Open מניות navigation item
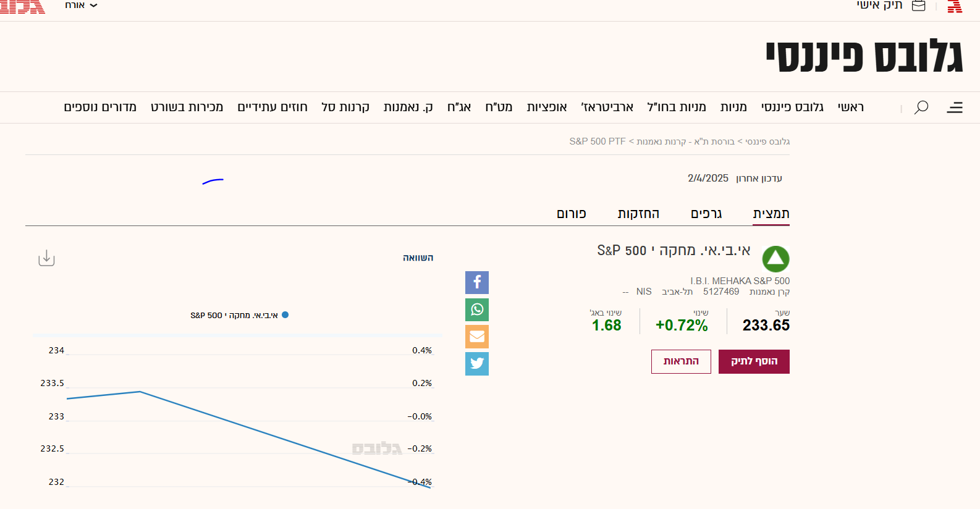The image size is (980, 509). (733, 107)
